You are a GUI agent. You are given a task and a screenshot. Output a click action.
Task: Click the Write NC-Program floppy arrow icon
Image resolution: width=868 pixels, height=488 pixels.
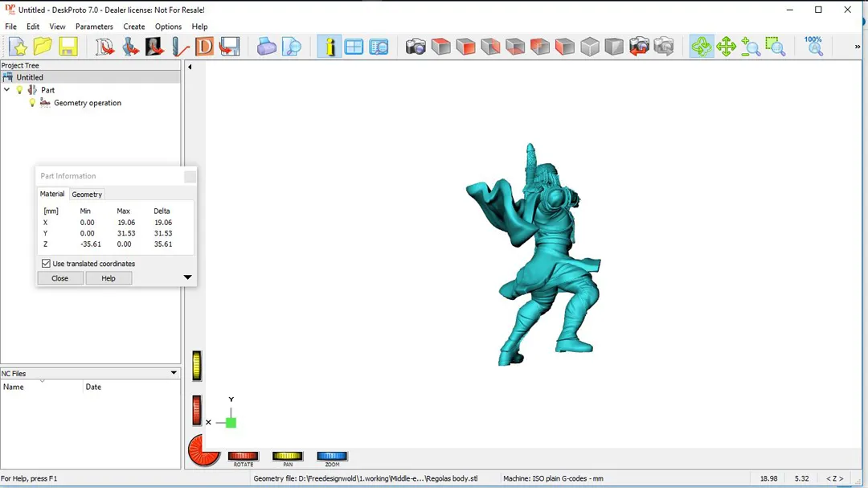pyautogui.click(x=229, y=47)
